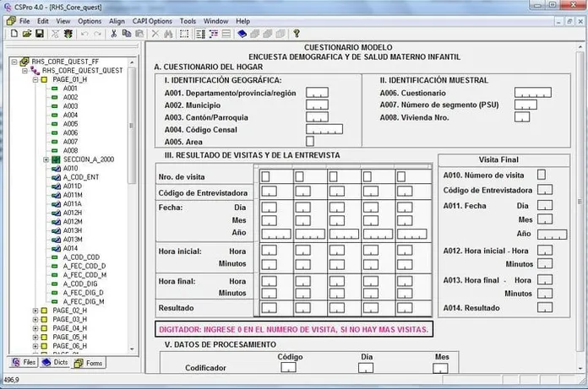Open Find with the binoculars icon
Viewport: 588px width, 389px height.
168,34
